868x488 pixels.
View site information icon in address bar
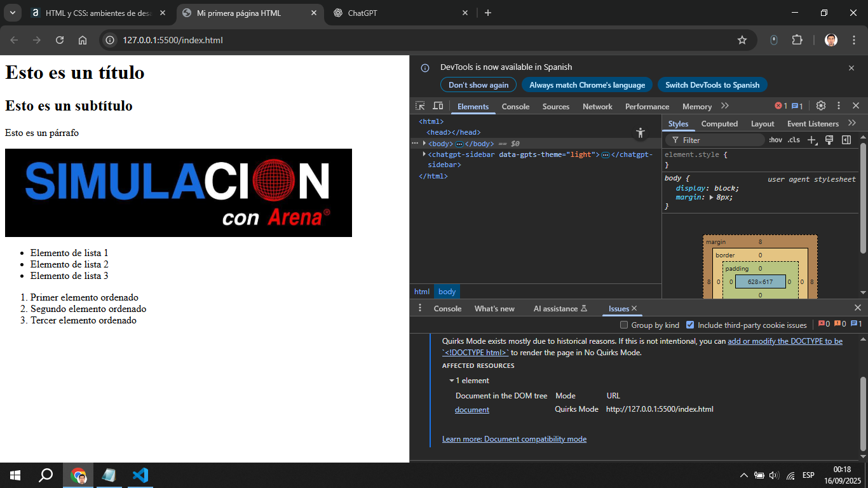pyautogui.click(x=111, y=40)
